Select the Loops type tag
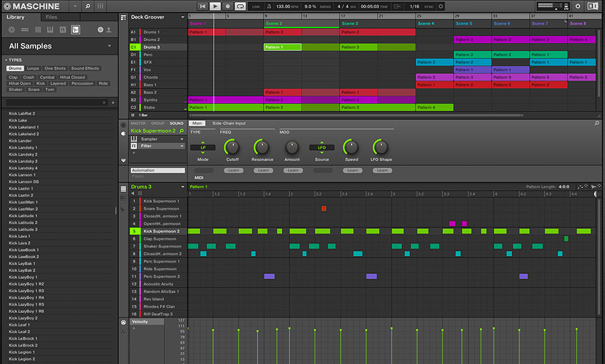 [33, 69]
